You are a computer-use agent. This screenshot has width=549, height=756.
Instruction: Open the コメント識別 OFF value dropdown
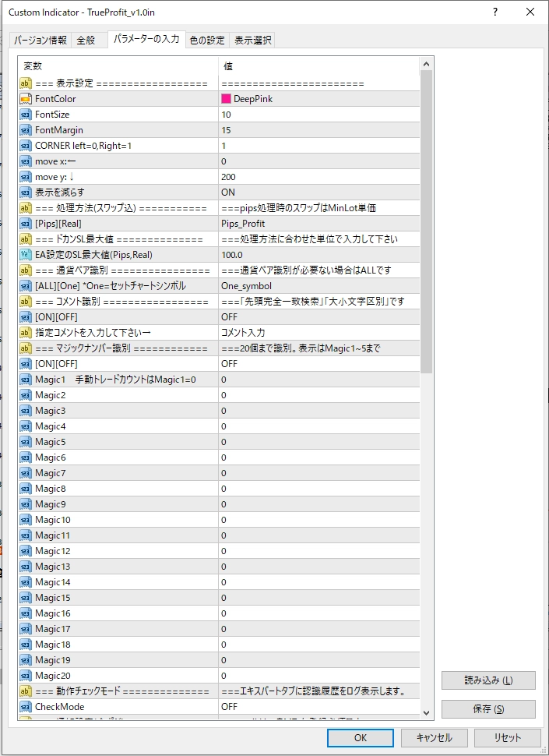(318, 317)
